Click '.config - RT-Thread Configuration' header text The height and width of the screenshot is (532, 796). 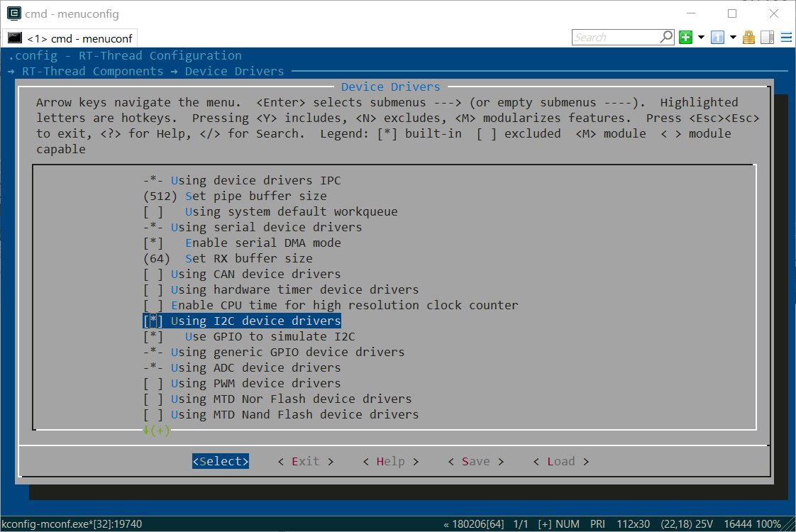[126, 56]
